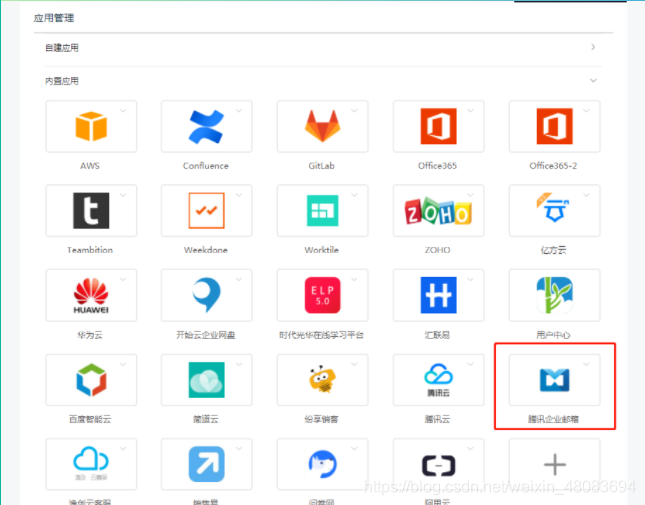The height and width of the screenshot is (505, 645).
Task: Open the dropdown chevron on GitLab card
Action: [354, 111]
